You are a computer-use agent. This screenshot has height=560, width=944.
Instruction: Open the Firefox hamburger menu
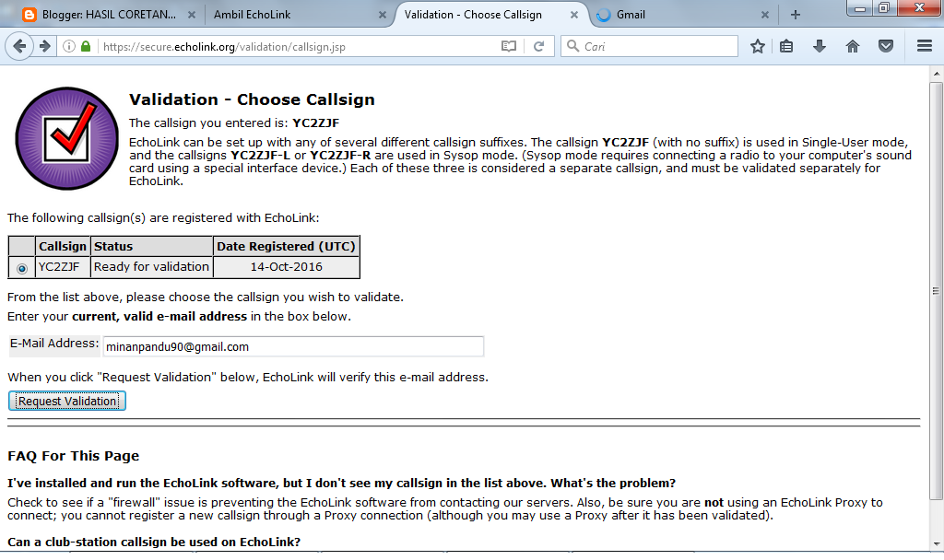[x=925, y=46]
